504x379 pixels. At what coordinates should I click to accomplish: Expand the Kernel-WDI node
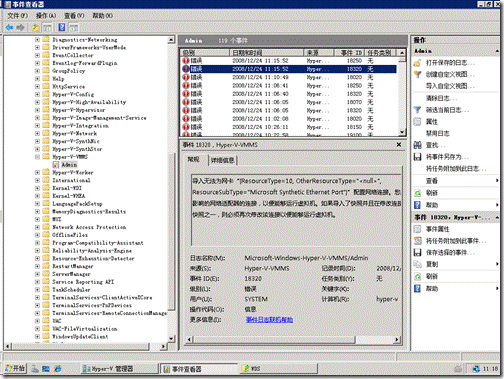37,188
